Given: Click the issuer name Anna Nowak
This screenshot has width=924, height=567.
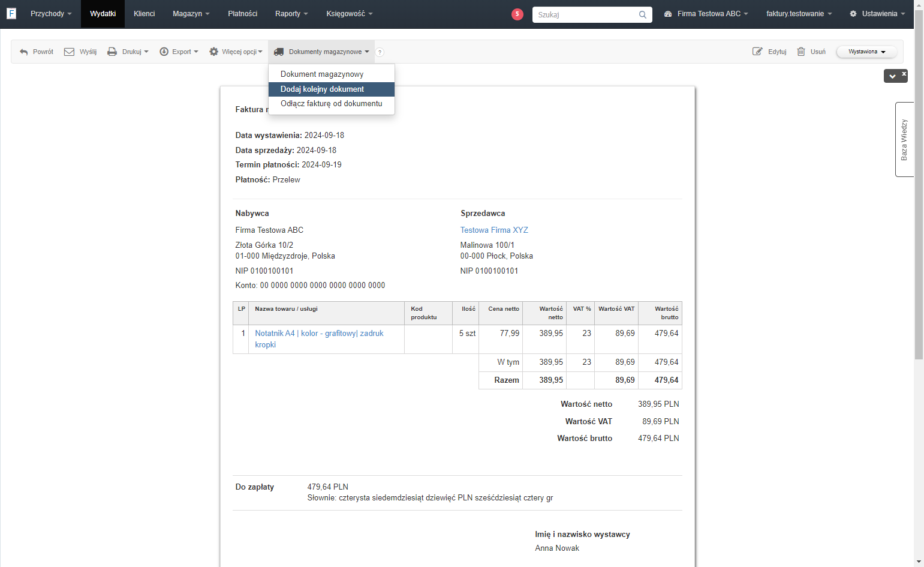Looking at the screenshot, I should point(557,548).
